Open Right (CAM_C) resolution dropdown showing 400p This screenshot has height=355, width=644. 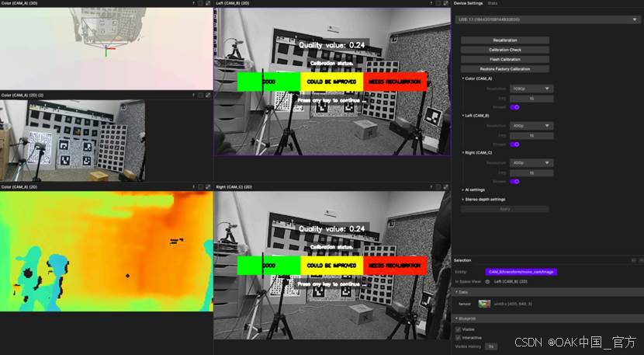tap(531, 163)
